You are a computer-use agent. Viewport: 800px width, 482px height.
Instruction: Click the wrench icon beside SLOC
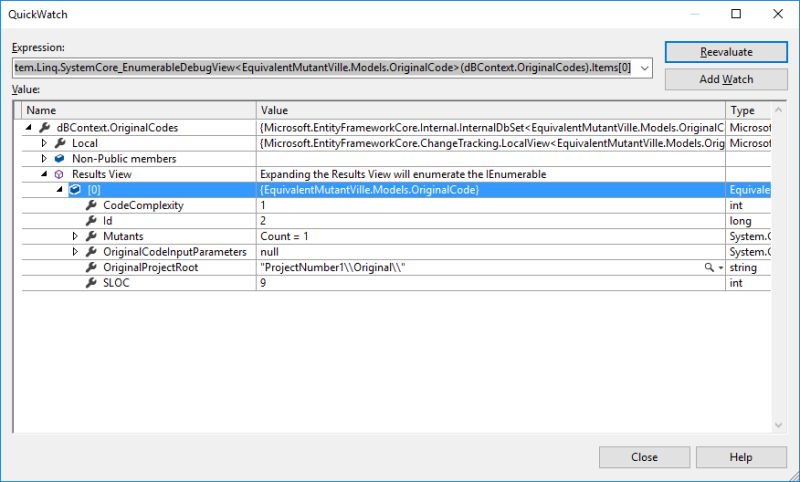(91, 283)
